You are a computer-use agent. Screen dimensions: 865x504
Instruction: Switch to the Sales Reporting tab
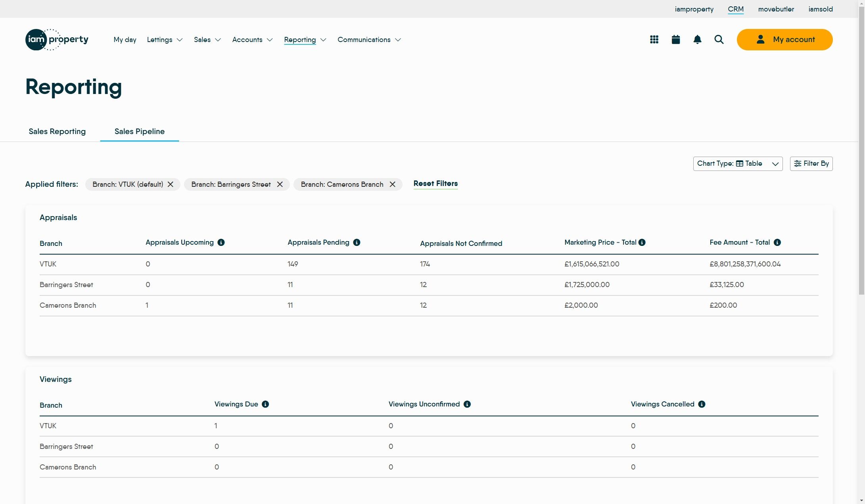pos(57,132)
